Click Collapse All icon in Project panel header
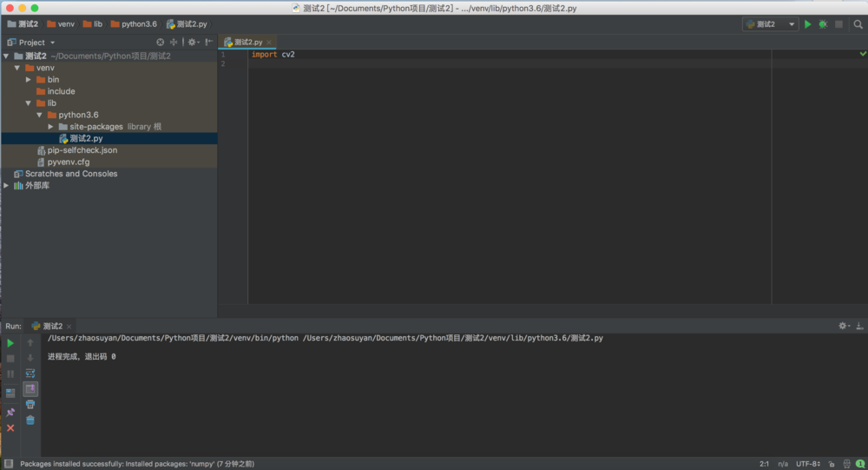868x470 pixels. (x=174, y=42)
